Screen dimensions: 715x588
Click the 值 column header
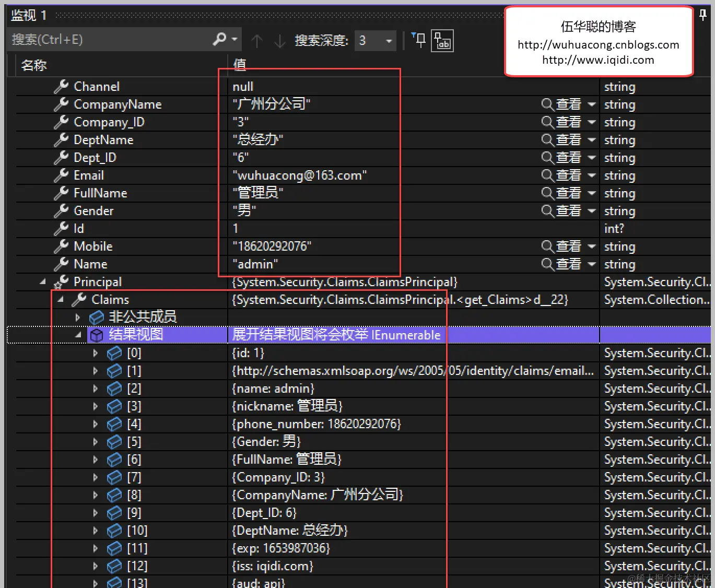240,64
